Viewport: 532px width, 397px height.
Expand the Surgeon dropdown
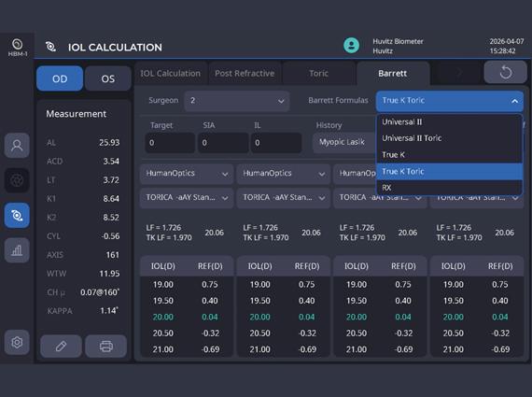pyautogui.click(x=237, y=101)
